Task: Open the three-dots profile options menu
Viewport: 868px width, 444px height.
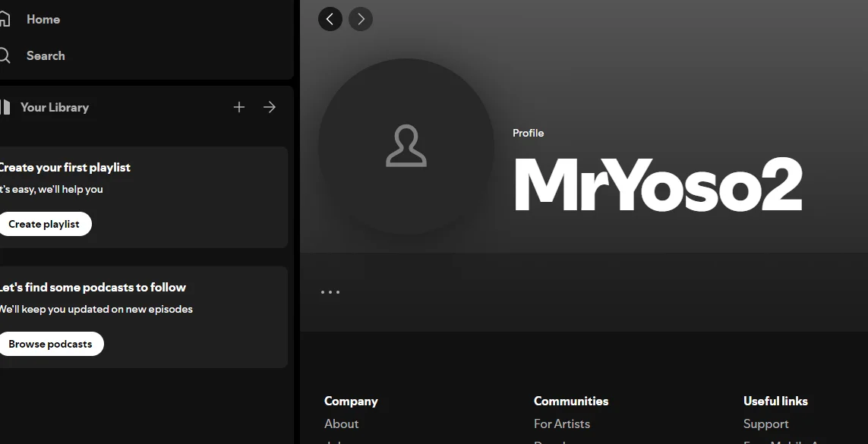Action: coord(330,292)
